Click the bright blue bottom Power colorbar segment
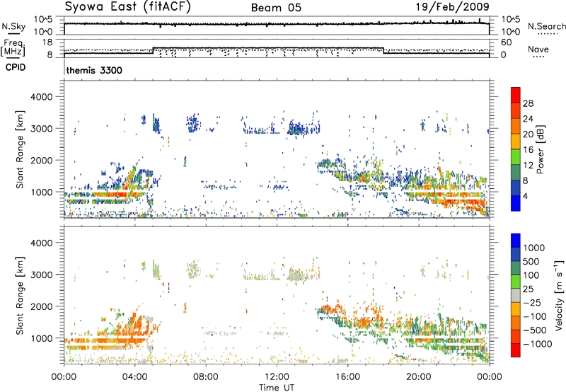Screen dimensions: 566x392 [516, 203]
